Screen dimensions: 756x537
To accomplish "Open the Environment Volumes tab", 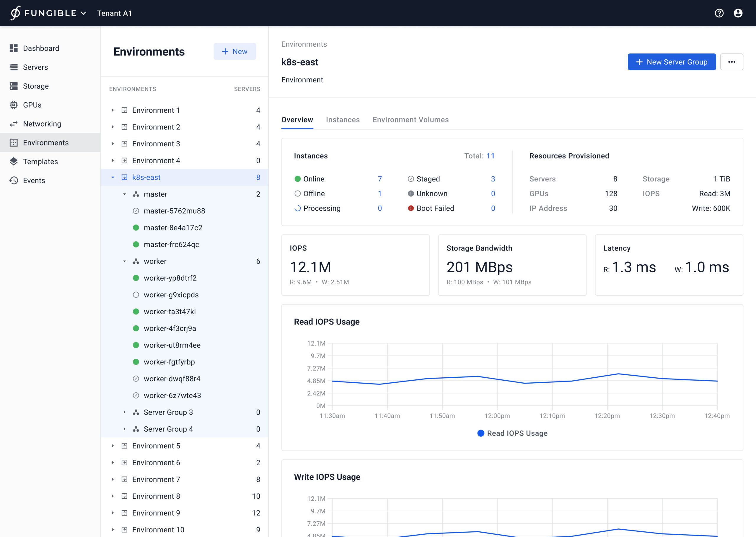I will coord(410,120).
